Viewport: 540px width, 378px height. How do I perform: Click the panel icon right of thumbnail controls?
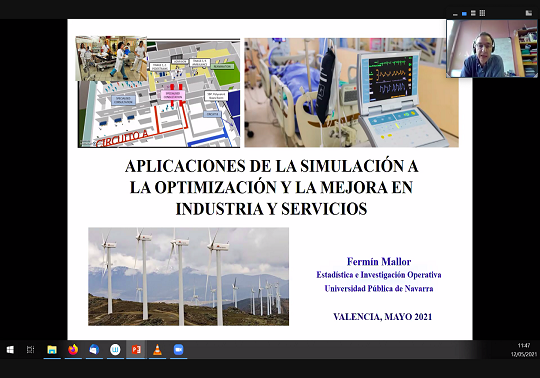coord(529,13)
